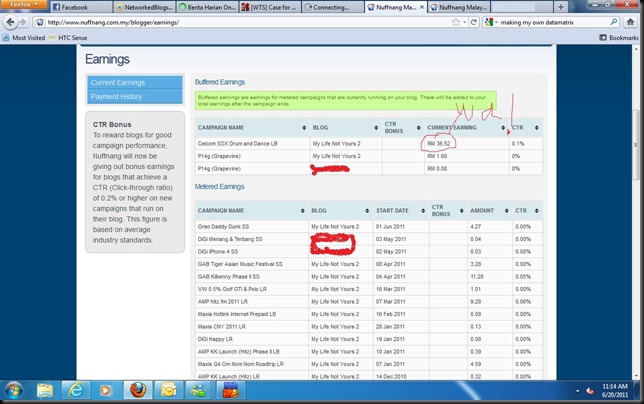Open Payment History in sidebar
The width and height of the screenshot is (644, 404).
click(x=135, y=96)
